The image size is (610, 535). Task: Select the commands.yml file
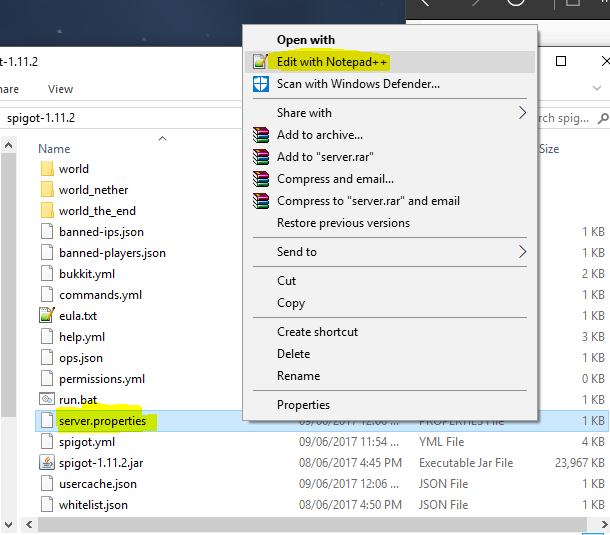100,295
